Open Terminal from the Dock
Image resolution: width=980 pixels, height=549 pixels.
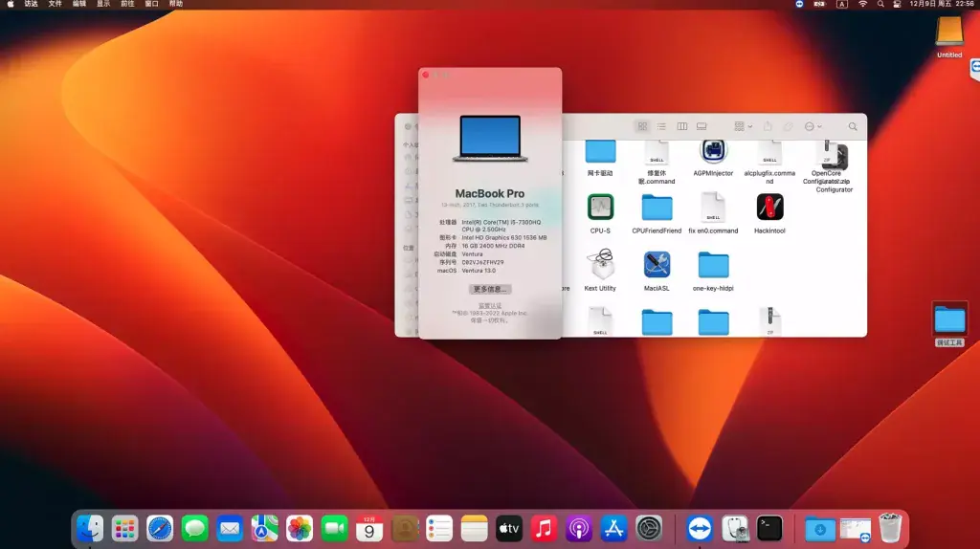tap(769, 528)
